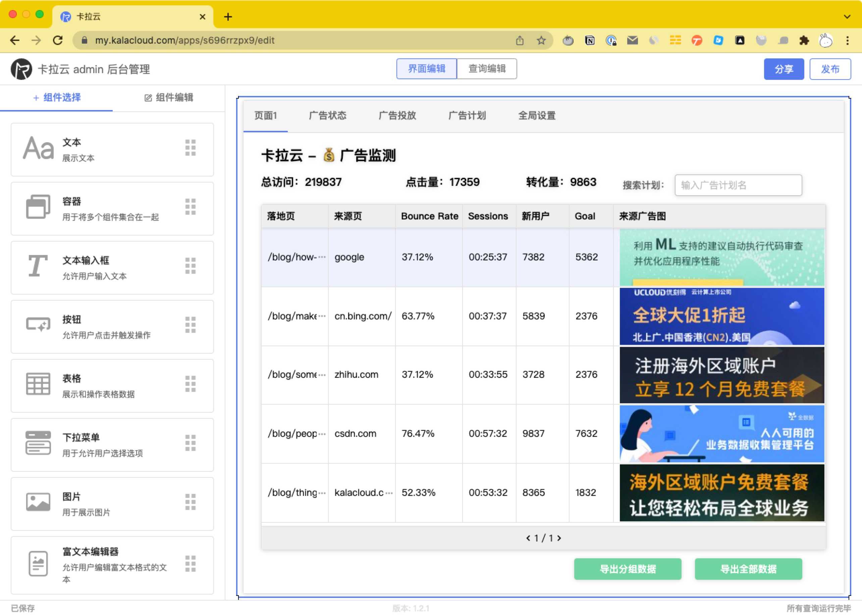Select the 容器 container component icon
The height and width of the screenshot is (616, 862).
pyautogui.click(x=38, y=207)
